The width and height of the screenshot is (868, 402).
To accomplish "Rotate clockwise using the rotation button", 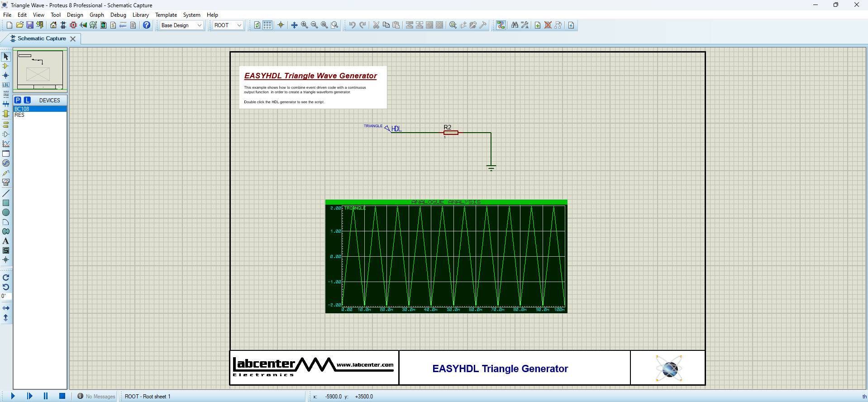I will pos(6,278).
